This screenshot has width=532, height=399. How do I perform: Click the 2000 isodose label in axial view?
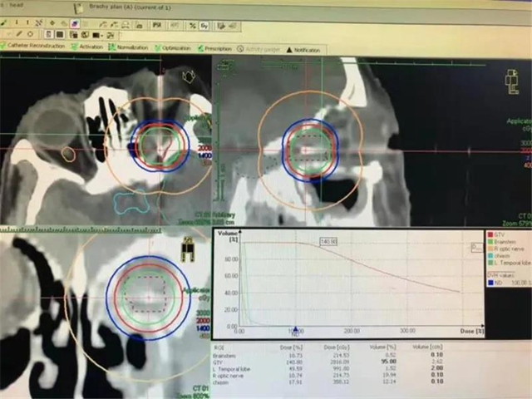204,148
